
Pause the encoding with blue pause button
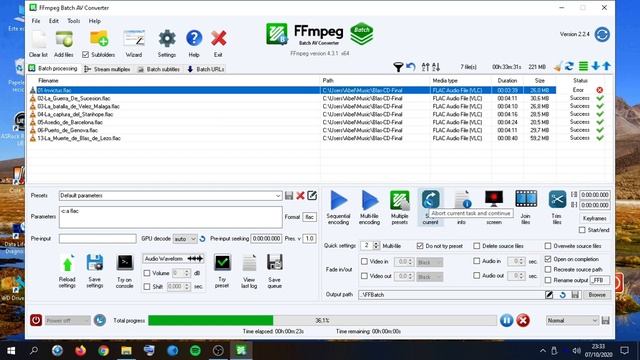[x=507, y=320]
